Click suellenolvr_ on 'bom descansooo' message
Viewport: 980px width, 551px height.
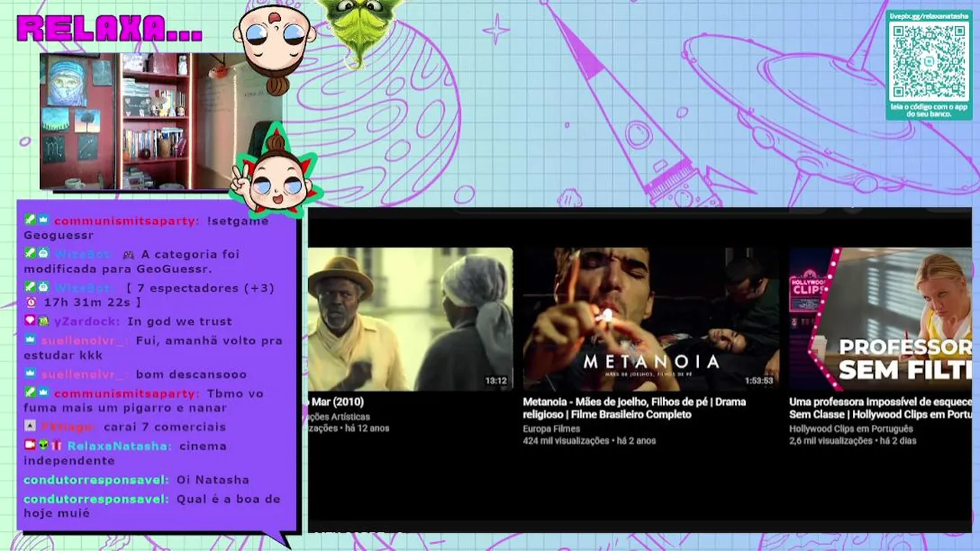pyautogui.click(x=85, y=374)
